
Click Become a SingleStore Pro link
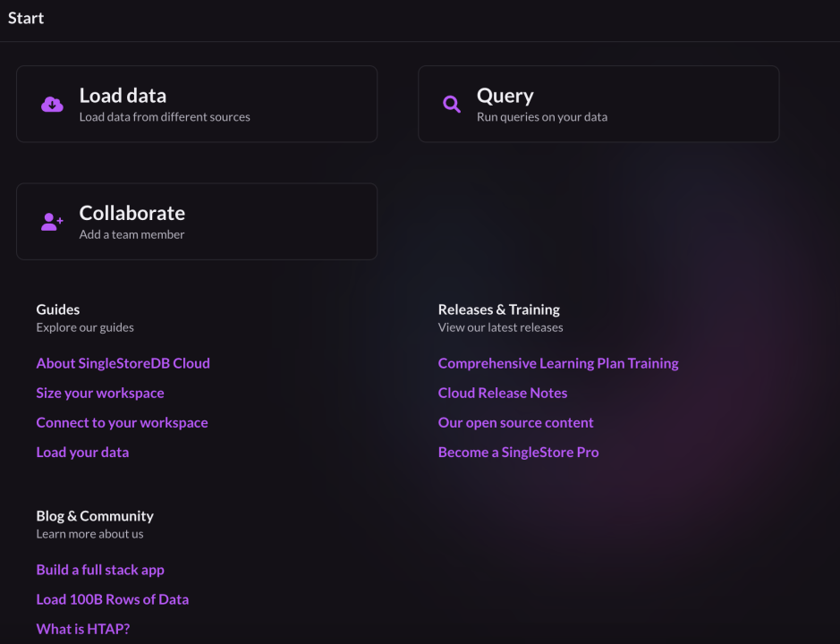[519, 452]
